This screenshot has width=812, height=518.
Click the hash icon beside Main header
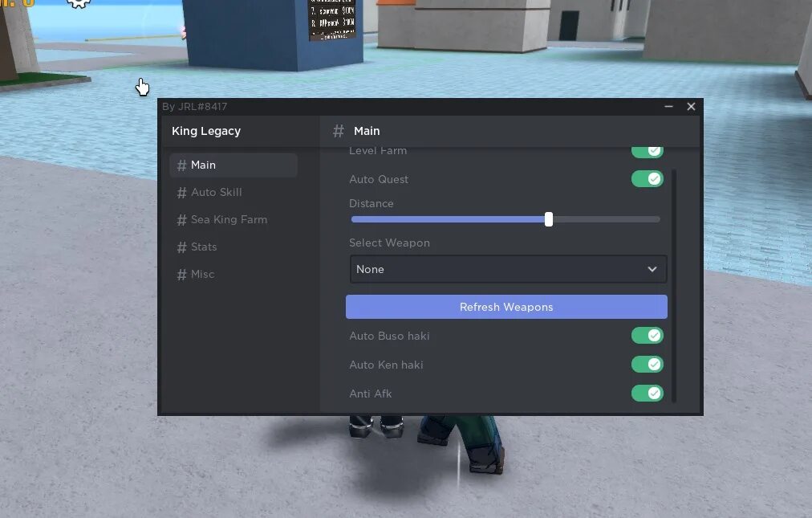pyautogui.click(x=338, y=131)
